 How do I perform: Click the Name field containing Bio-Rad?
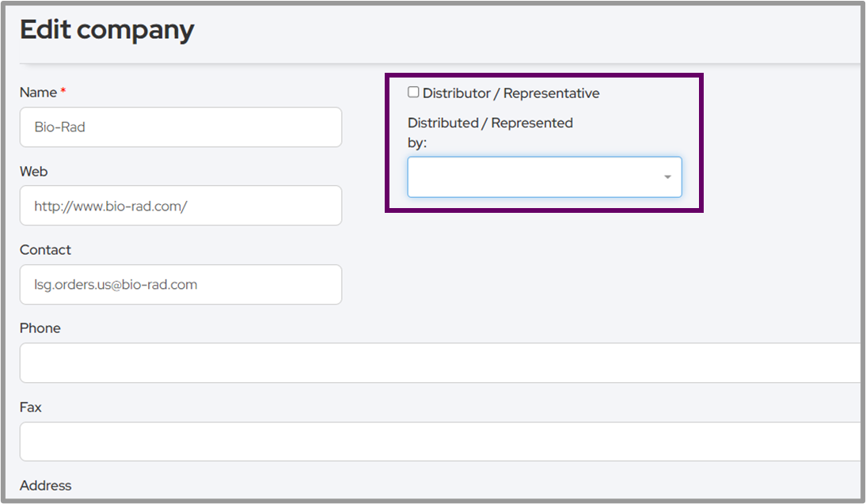point(180,127)
